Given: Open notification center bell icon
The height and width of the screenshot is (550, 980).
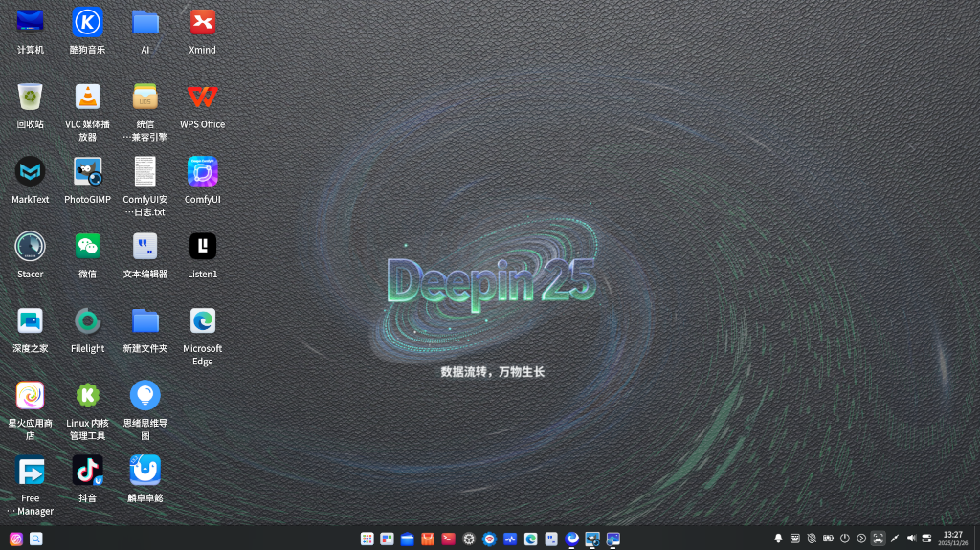Looking at the screenshot, I should point(778,539).
